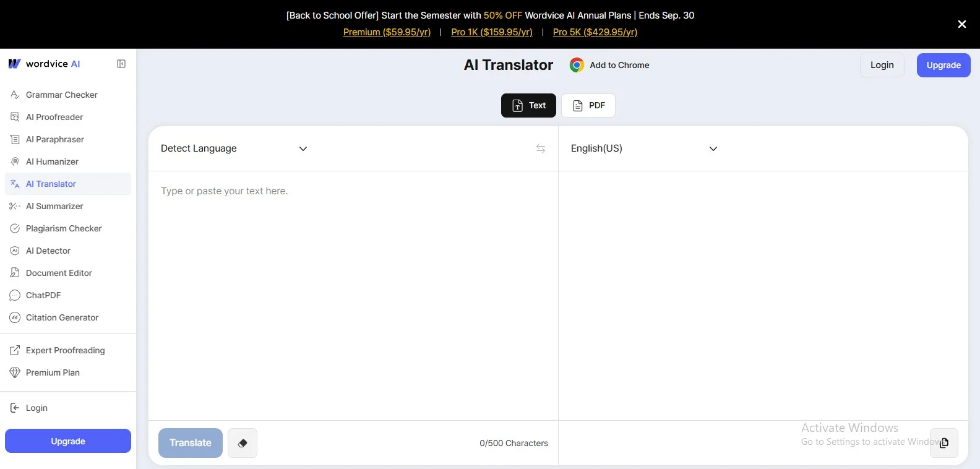Click into the source text input area

click(353, 296)
